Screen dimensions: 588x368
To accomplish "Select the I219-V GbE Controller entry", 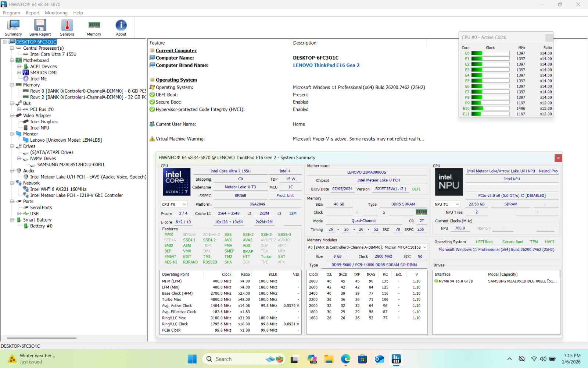I will point(76,195).
